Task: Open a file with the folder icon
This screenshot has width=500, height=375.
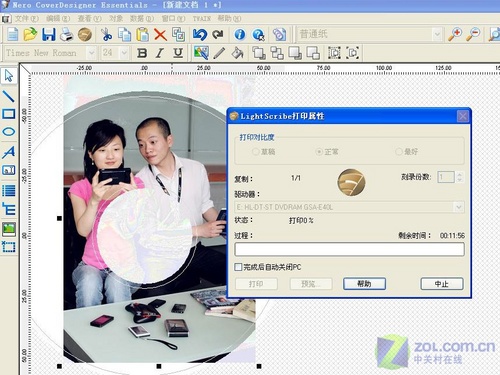Action: (30, 34)
